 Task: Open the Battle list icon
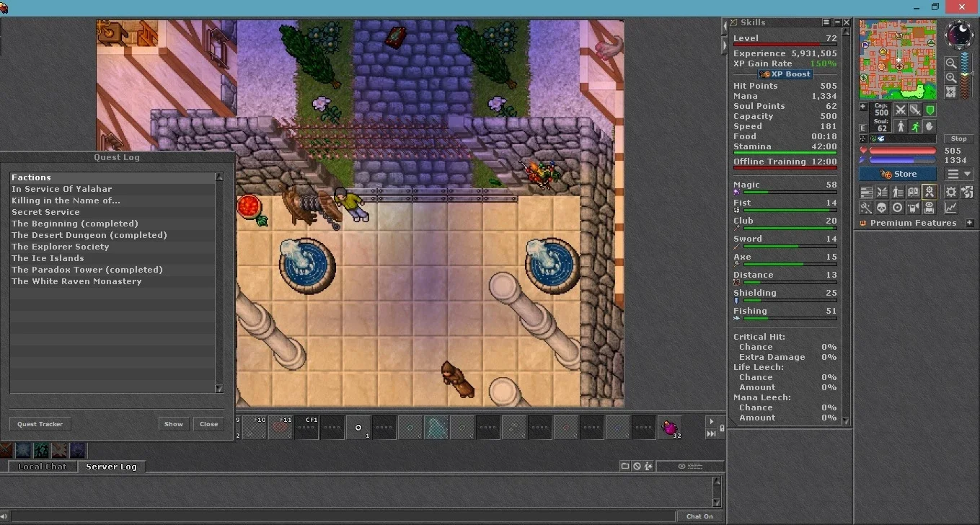coord(882,192)
